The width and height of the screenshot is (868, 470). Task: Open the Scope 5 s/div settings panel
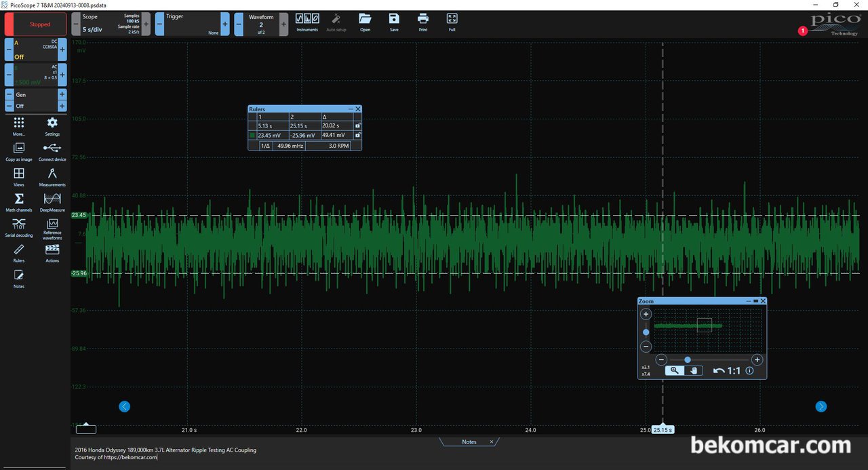(x=111, y=24)
